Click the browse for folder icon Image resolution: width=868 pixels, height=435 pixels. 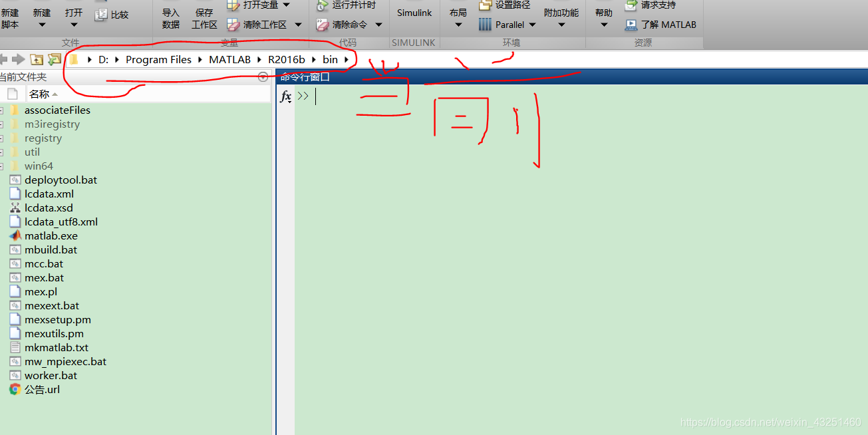tap(54, 59)
